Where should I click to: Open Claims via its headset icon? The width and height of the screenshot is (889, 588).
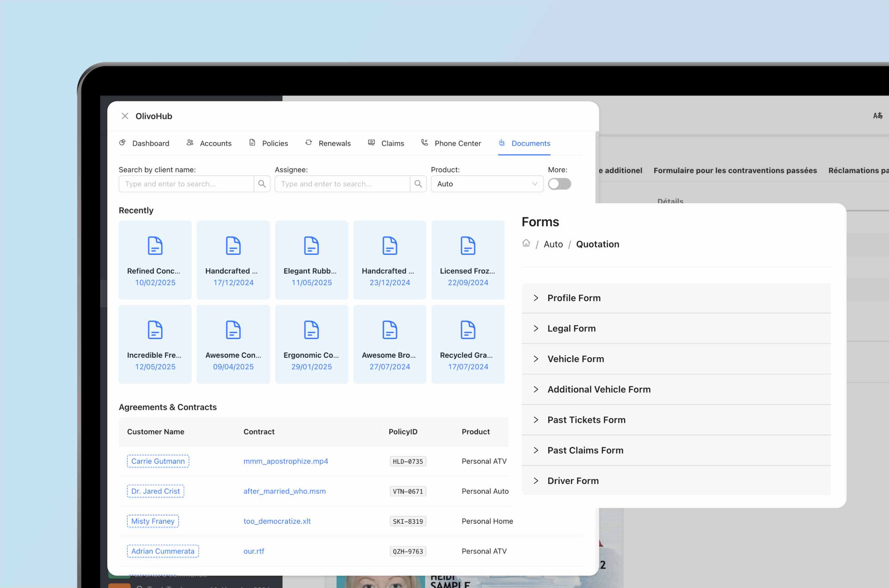point(371,143)
